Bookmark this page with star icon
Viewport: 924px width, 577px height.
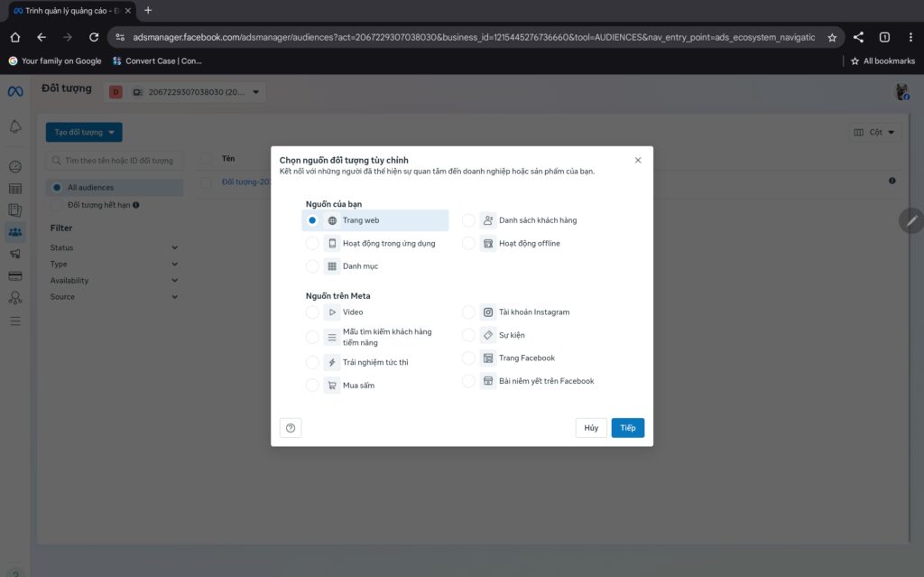832,37
